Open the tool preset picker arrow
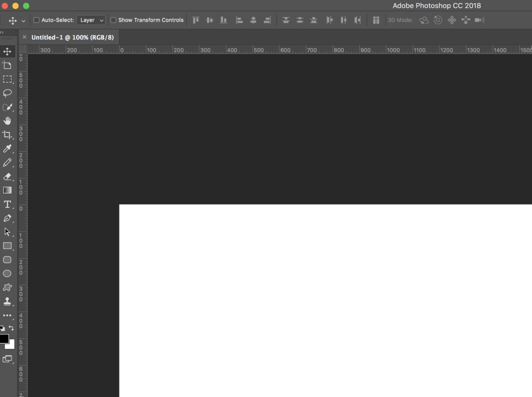Image resolution: width=532 pixels, height=397 pixels. pos(24,21)
